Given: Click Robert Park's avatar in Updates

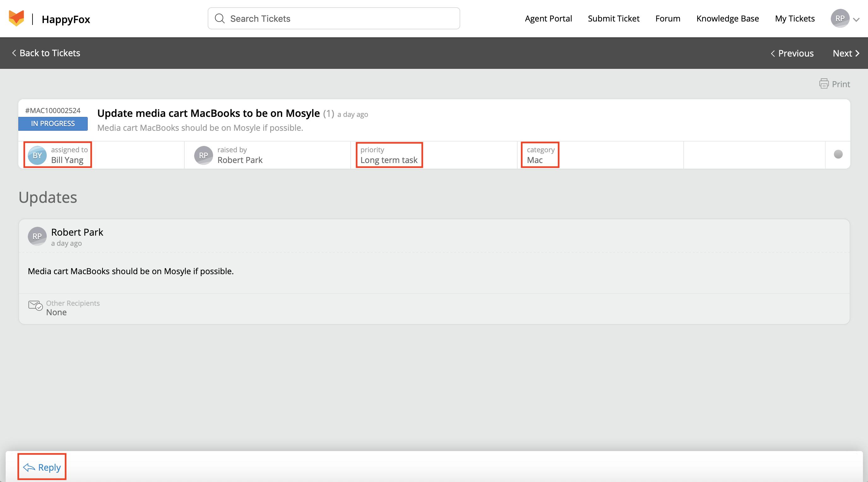Looking at the screenshot, I should (x=37, y=236).
